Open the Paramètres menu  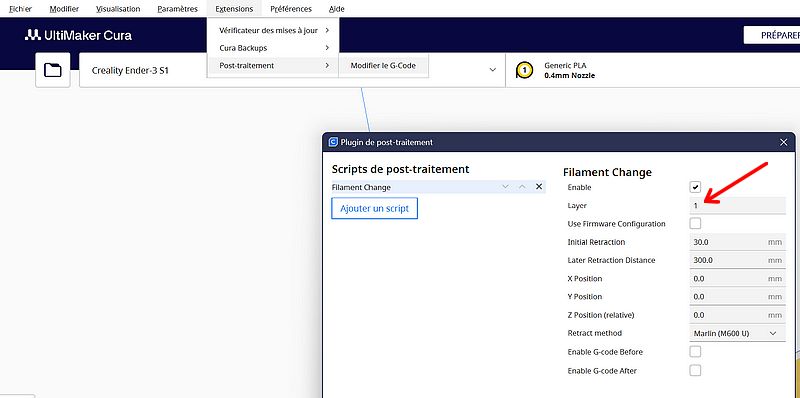pos(178,9)
